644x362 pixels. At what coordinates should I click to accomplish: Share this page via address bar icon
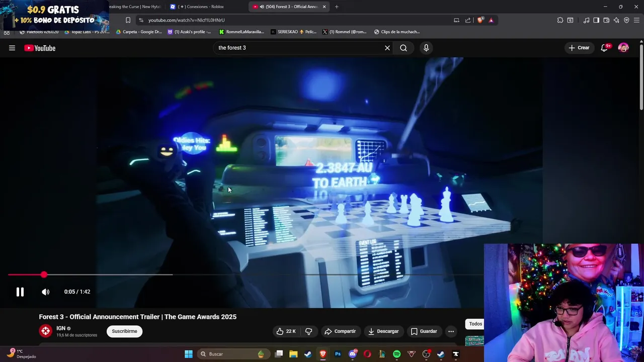468,20
